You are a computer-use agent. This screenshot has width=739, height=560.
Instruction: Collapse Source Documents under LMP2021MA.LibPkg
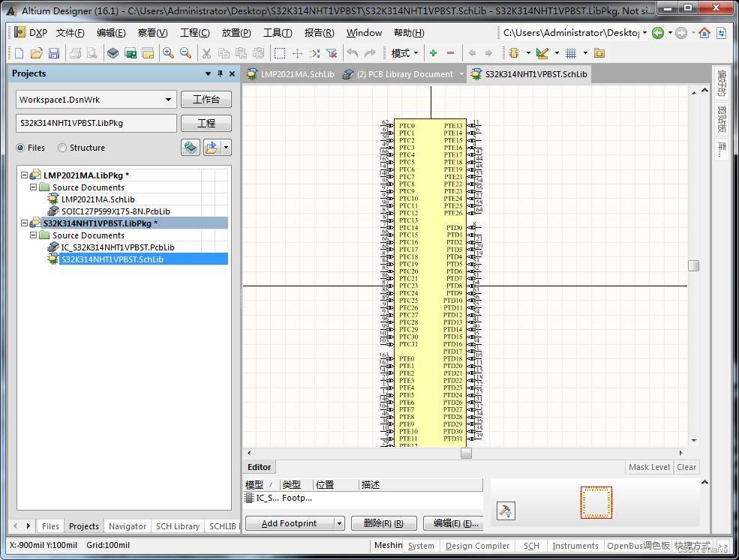pyautogui.click(x=33, y=187)
